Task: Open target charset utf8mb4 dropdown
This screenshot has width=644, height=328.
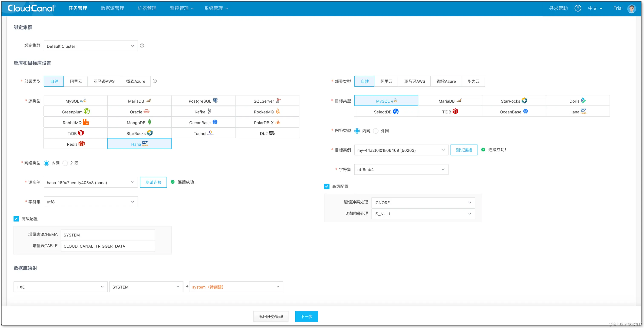Action: [x=401, y=170]
